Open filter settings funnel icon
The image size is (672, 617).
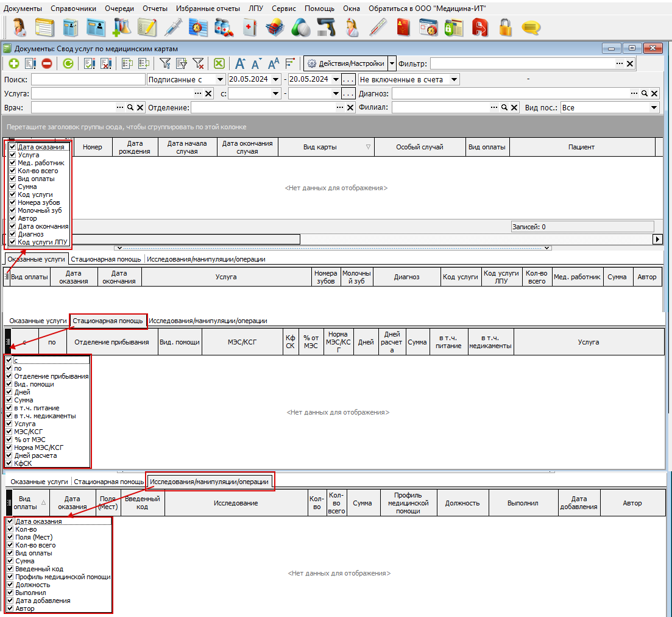point(165,64)
